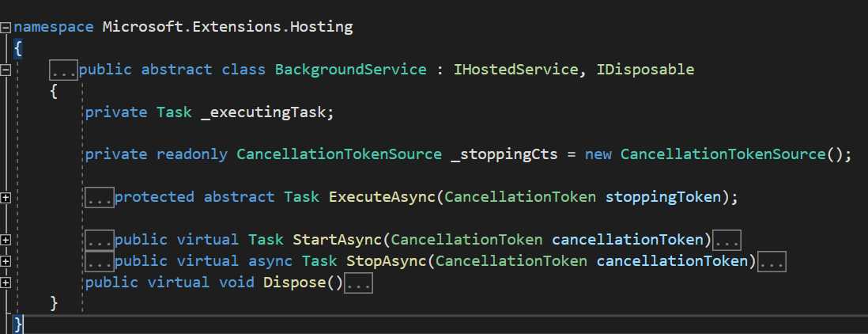868x334 pixels.
Task: Collapse the BackgroundService class outline
Action: (x=6, y=69)
